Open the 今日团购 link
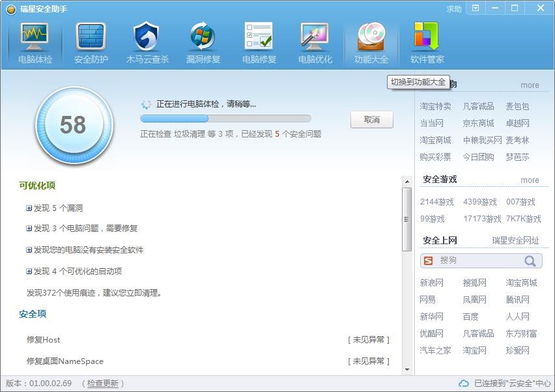Viewport: 555px width, 392px height. [x=478, y=157]
